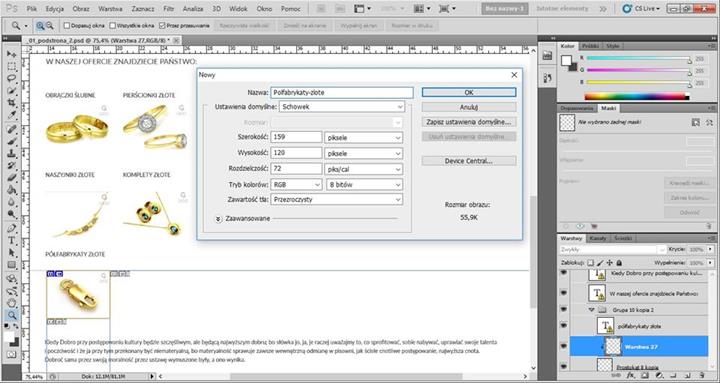720x383 pixels.
Task: Select the Eraser tool
Action: [x=11, y=177]
